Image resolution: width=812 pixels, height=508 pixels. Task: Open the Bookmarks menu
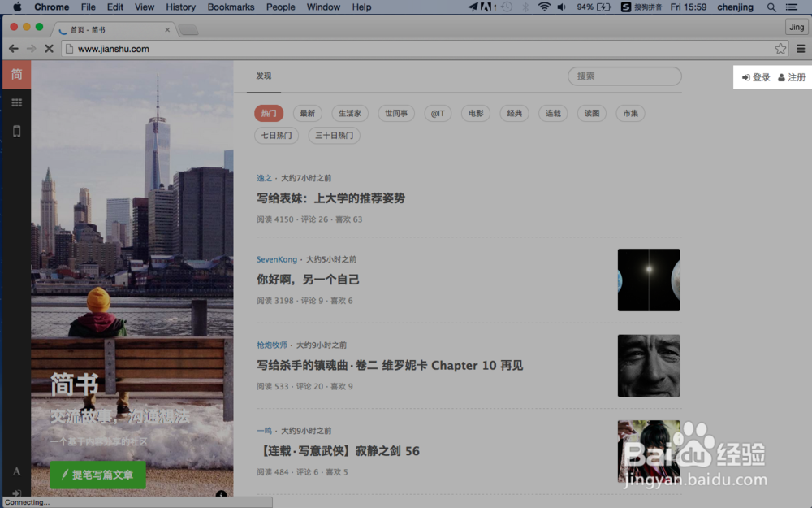231,7
